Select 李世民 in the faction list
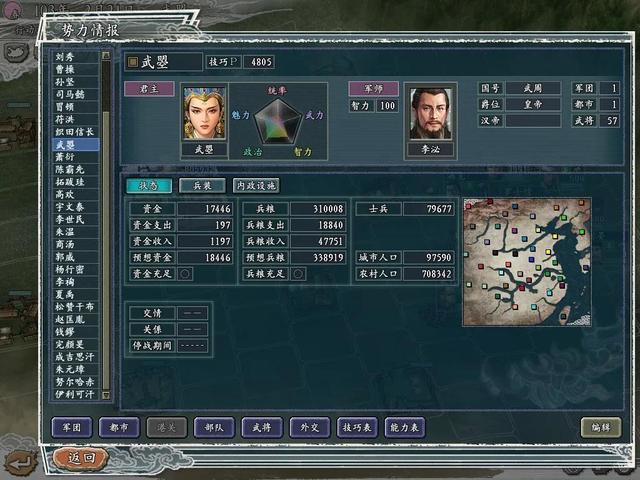 76,219
